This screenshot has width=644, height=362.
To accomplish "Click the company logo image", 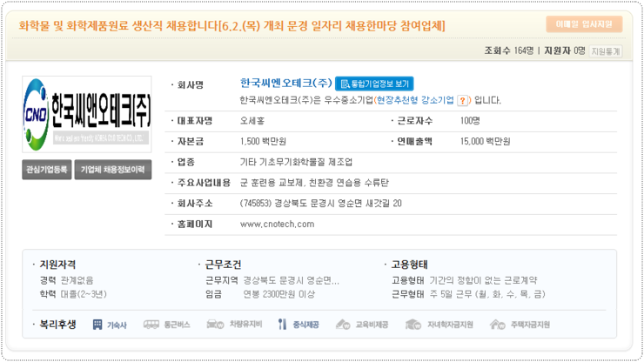I will [87, 114].
